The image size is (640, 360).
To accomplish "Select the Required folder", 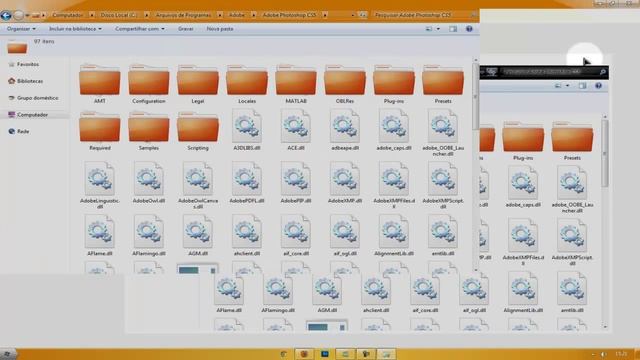I will [x=100, y=131].
